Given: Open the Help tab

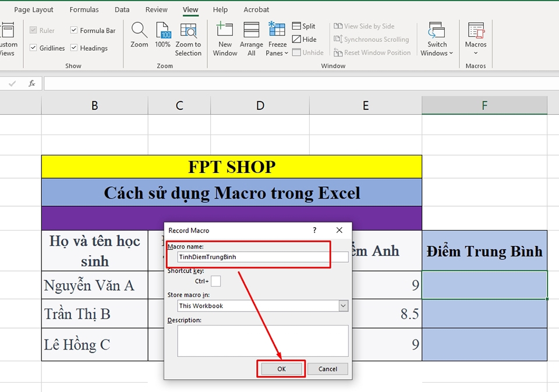Looking at the screenshot, I should click(220, 10).
